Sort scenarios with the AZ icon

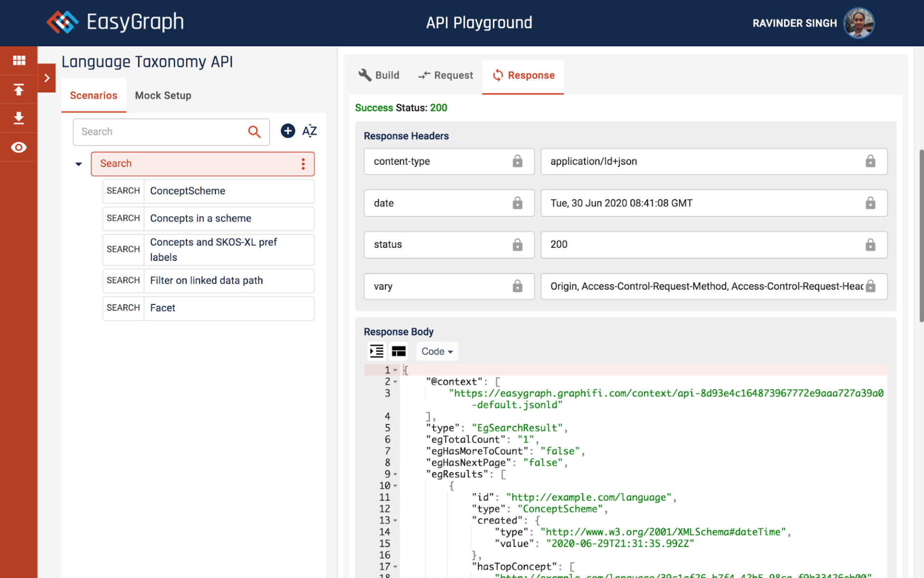pyautogui.click(x=309, y=131)
